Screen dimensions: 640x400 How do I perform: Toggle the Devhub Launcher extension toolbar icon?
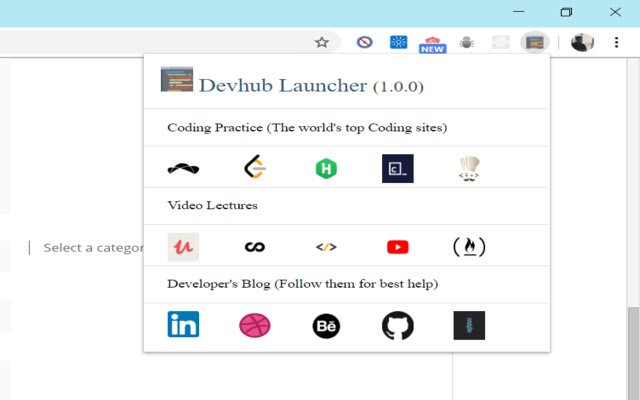pyautogui.click(x=535, y=42)
